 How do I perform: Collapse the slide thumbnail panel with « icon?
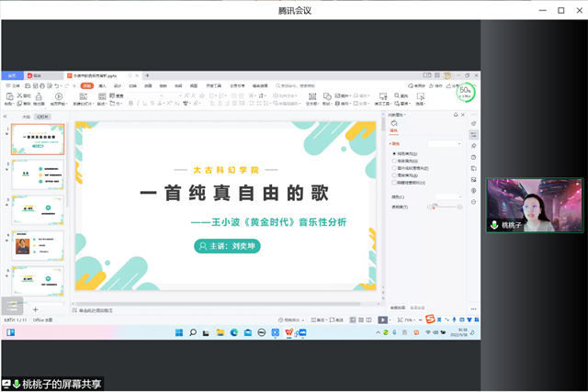click(x=6, y=117)
